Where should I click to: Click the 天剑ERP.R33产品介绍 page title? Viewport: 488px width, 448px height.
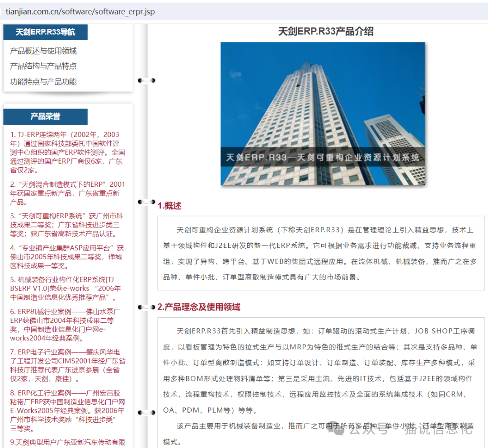(x=325, y=32)
